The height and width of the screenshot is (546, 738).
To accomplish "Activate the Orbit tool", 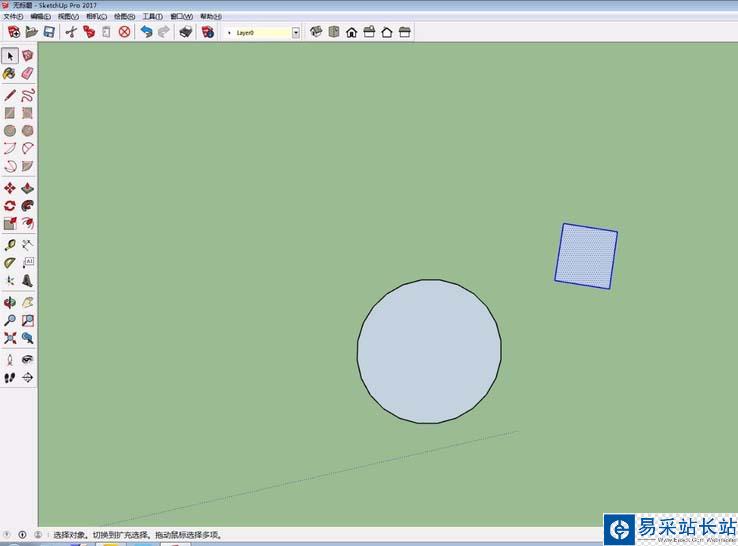I will point(10,303).
